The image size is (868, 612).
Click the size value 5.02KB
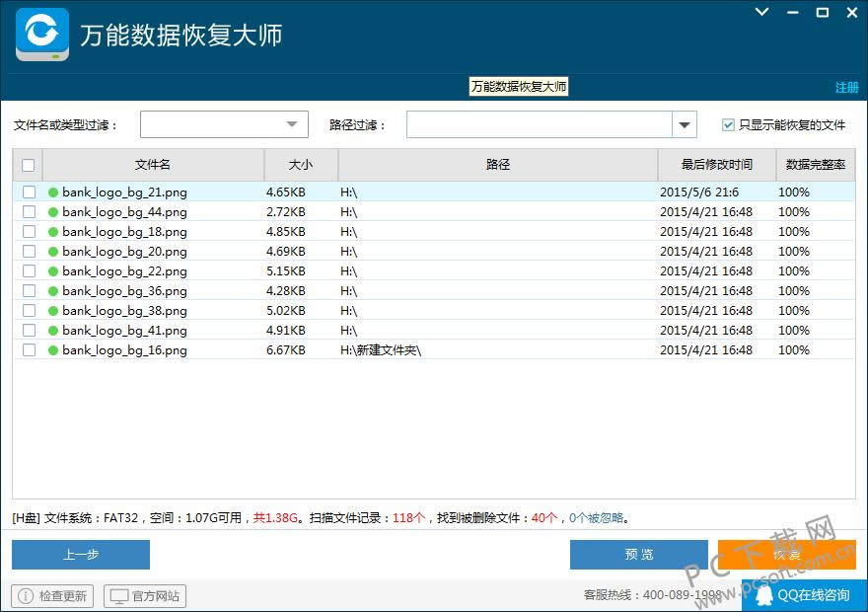pos(286,311)
